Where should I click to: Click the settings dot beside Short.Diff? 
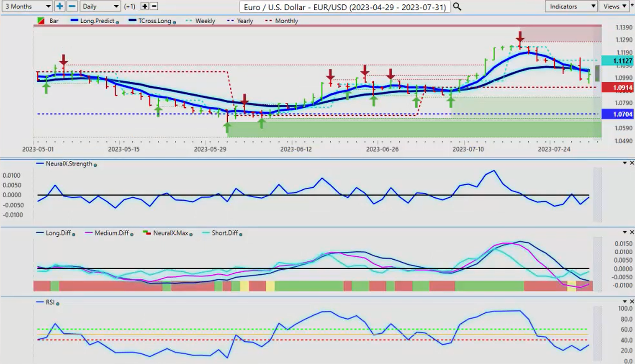241,234
